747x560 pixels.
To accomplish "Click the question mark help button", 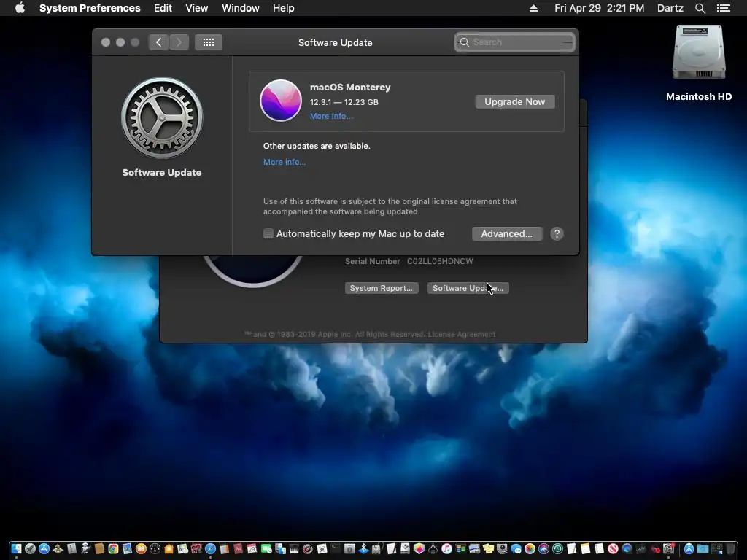I will (557, 233).
